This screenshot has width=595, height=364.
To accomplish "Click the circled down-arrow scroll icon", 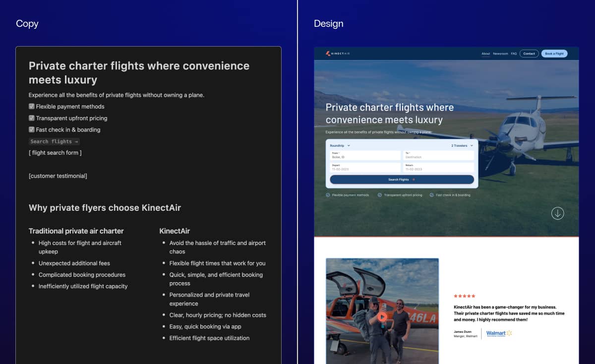I will tap(558, 213).
